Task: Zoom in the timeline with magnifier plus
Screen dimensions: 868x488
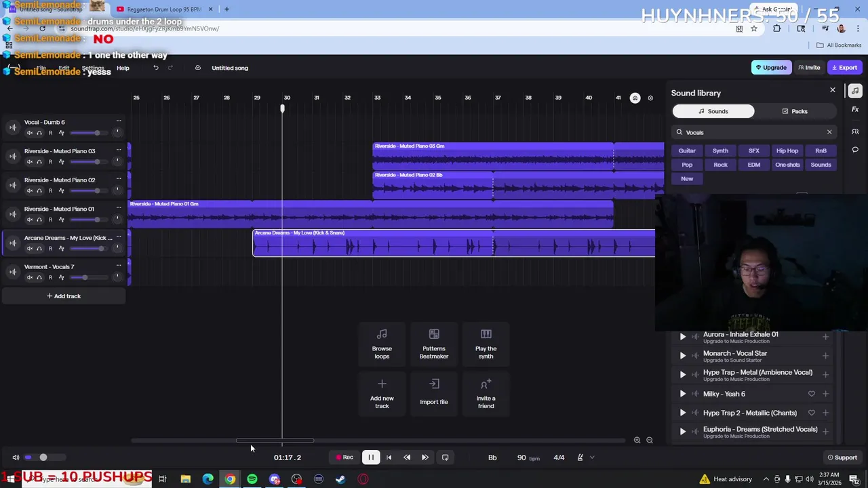Action: click(x=637, y=441)
